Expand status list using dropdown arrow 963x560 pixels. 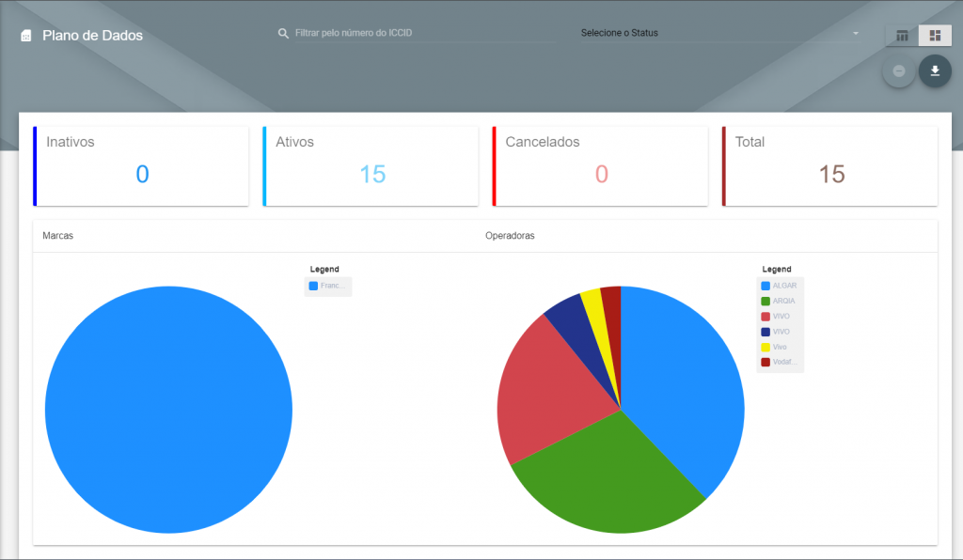(x=856, y=33)
